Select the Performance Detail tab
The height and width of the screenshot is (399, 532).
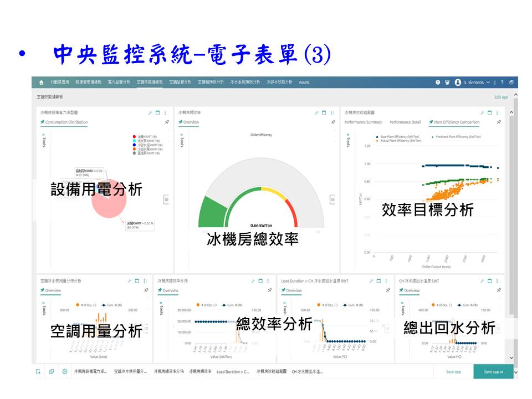click(406, 122)
